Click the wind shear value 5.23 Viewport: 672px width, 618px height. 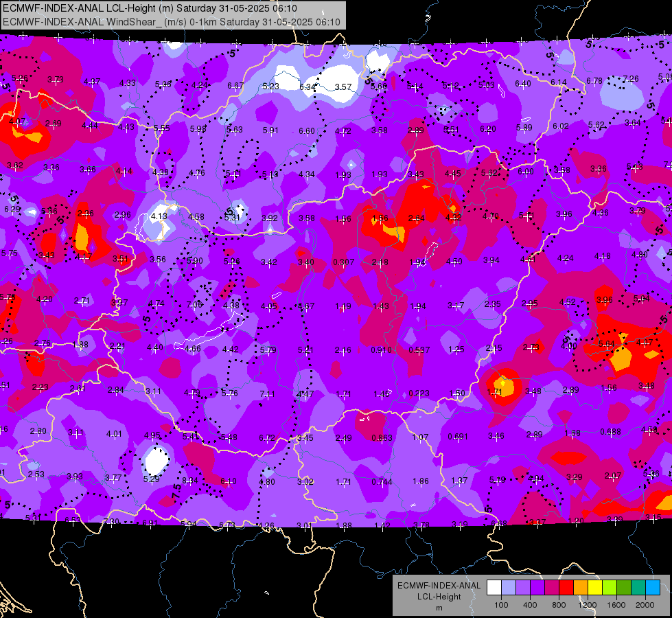click(271, 87)
